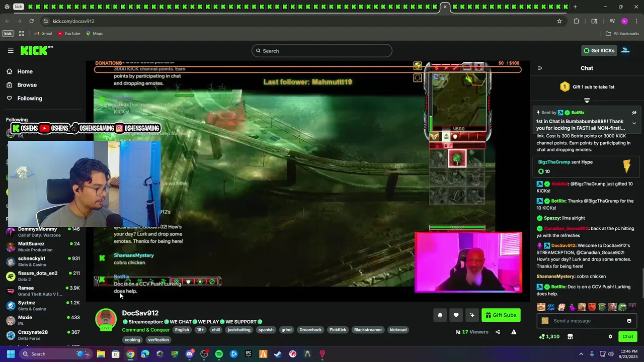
Task: Open the hamburger sidebar menu
Action: click(x=11, y=50)
